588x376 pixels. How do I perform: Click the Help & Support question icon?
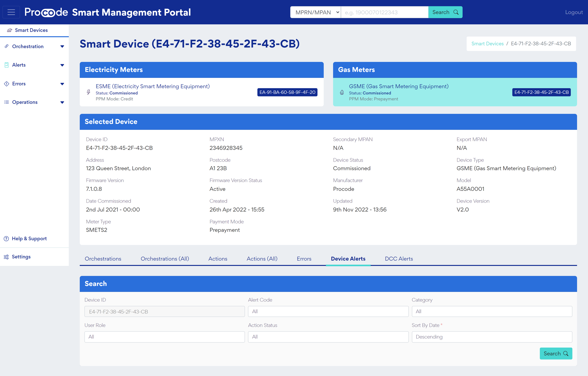pyautogui.click(x=6, y=239)
